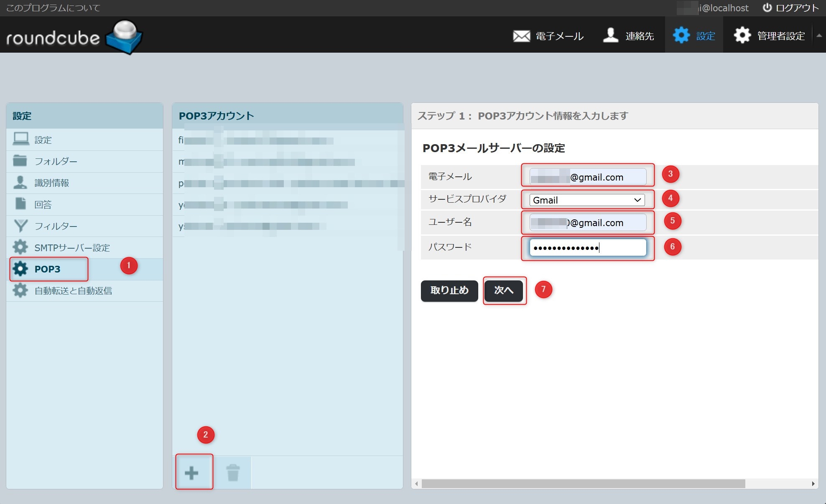Select the 設定 tab in top navigation
Viewport: 826px width, 504px height.
tap(694, 36)
